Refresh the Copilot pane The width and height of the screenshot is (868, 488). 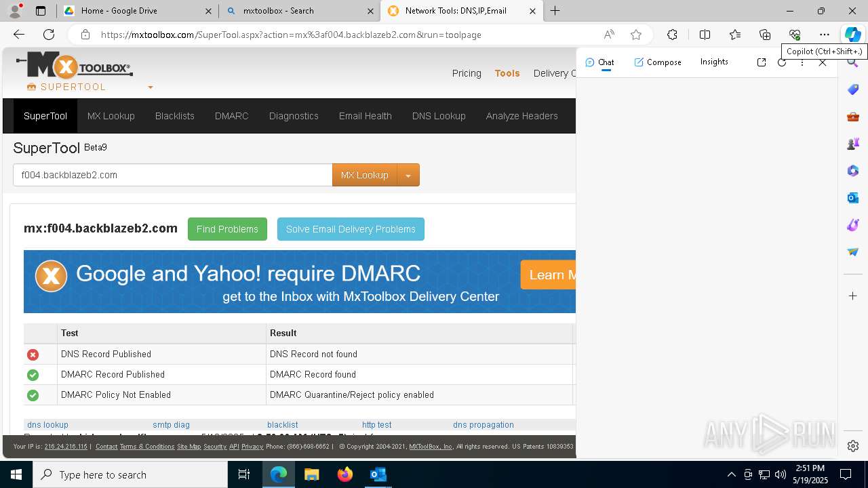(782, 62)
